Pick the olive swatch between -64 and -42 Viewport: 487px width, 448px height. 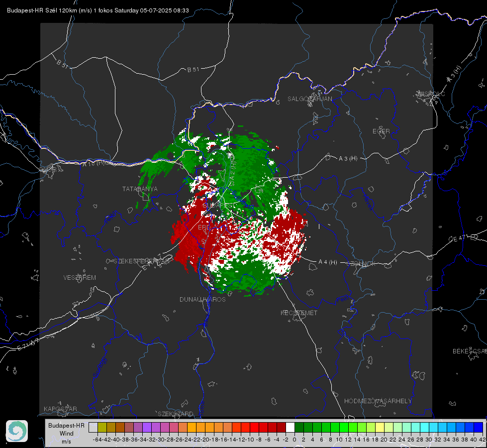click(102, 427)
